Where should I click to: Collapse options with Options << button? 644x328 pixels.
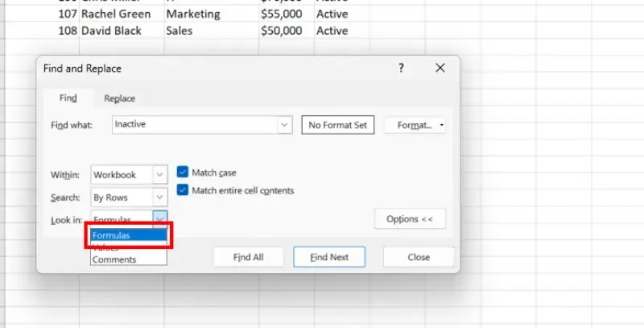point(410,219)
